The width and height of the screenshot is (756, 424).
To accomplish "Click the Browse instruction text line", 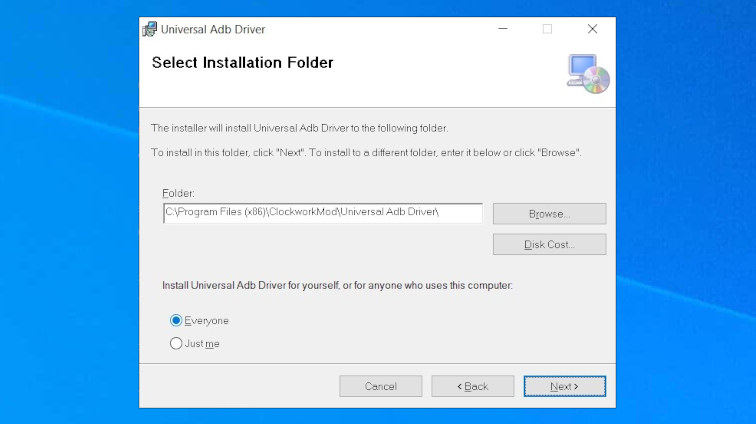I will tap(366, 152).
